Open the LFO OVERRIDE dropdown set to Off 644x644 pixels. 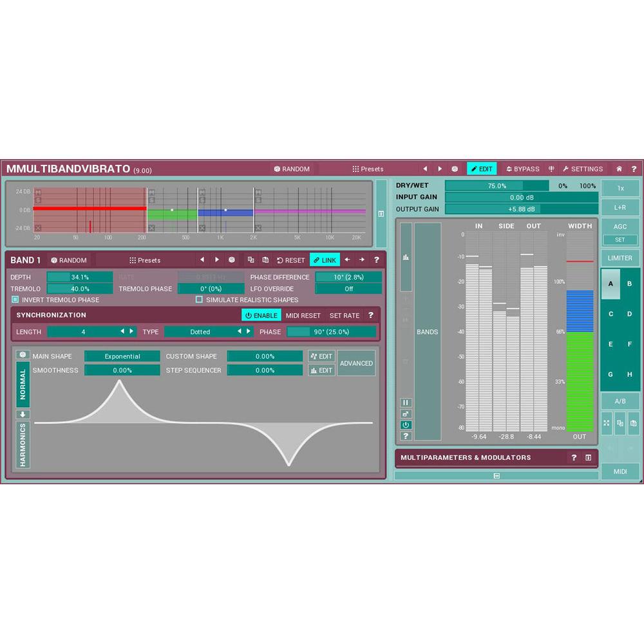pos(348,289)
